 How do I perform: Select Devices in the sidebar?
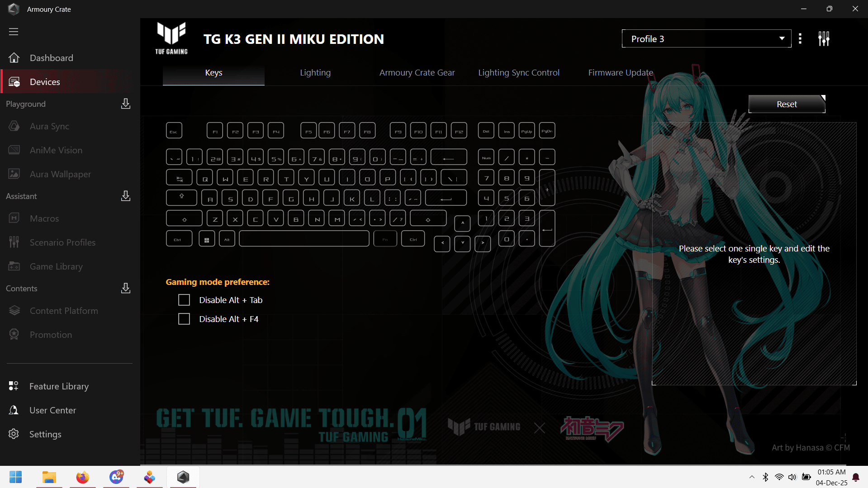pos(45,82)
